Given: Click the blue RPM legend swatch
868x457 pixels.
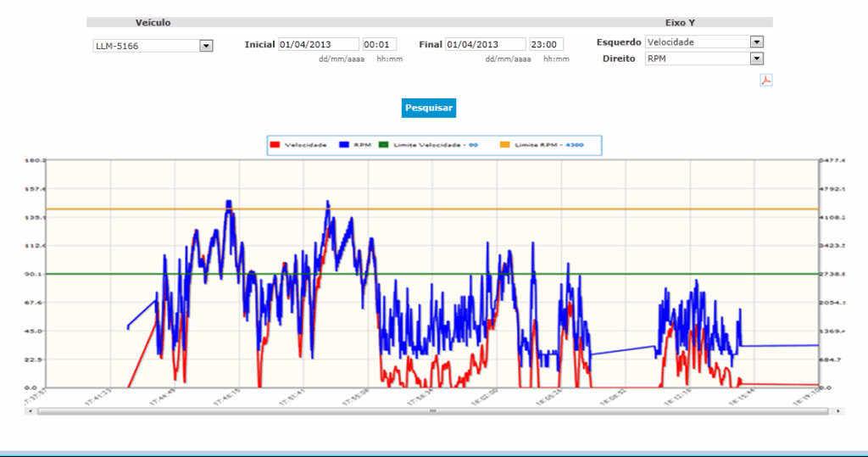Looking at the screenshot, I should (x=344, y=145).
